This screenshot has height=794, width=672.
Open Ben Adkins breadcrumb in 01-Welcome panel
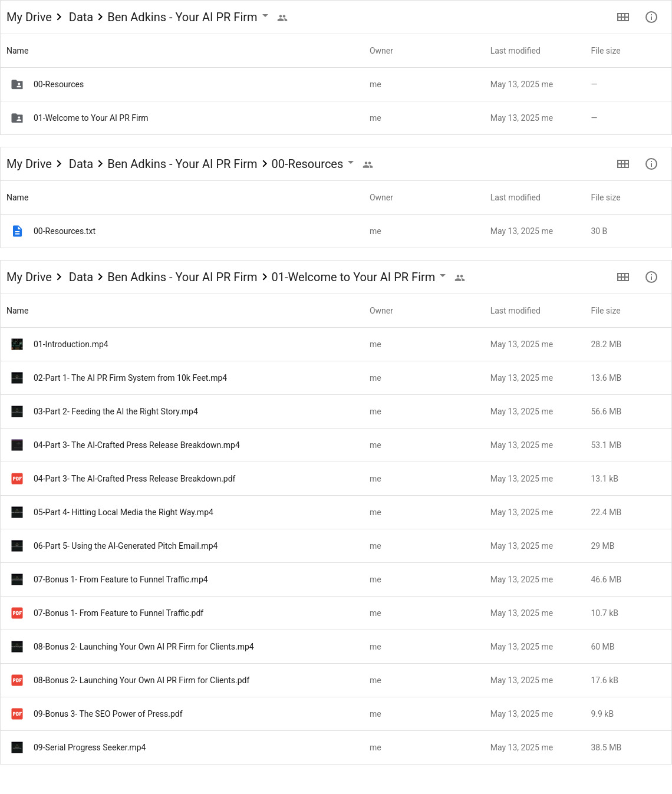point(182,277)
